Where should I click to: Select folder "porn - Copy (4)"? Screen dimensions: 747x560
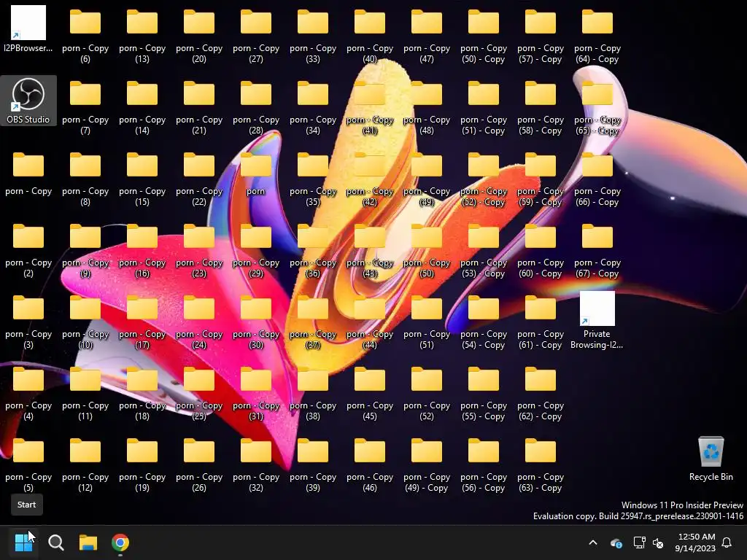[x=28, y=393]
